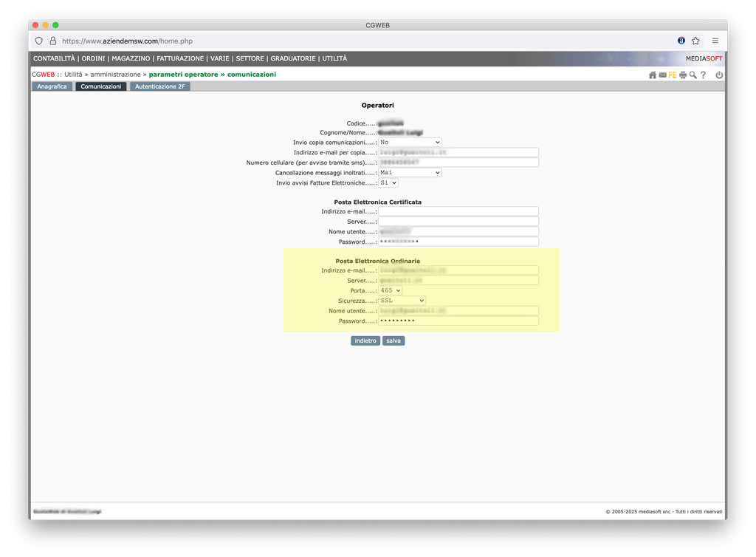The height and width of the screenshot is (557, 756).
Task: Click the copyright mediasoft snc footer text
Action: (x=664, y=512)
